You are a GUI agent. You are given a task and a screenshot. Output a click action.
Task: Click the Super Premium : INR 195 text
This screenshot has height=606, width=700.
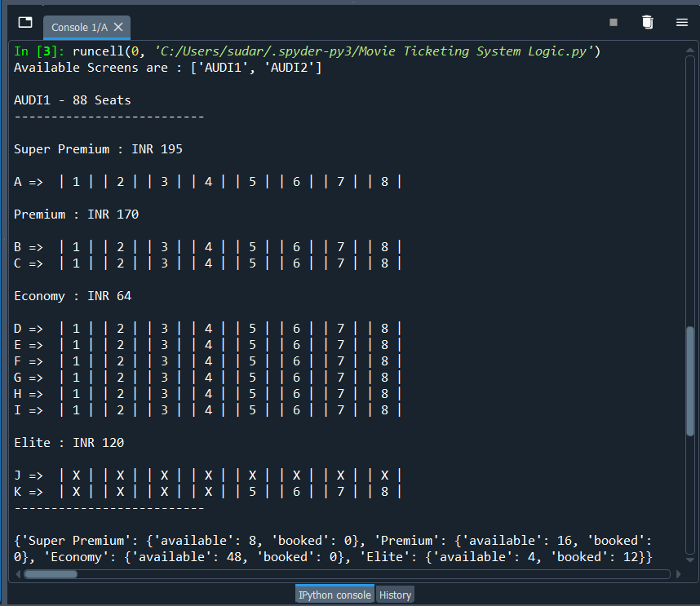[97, 148]
